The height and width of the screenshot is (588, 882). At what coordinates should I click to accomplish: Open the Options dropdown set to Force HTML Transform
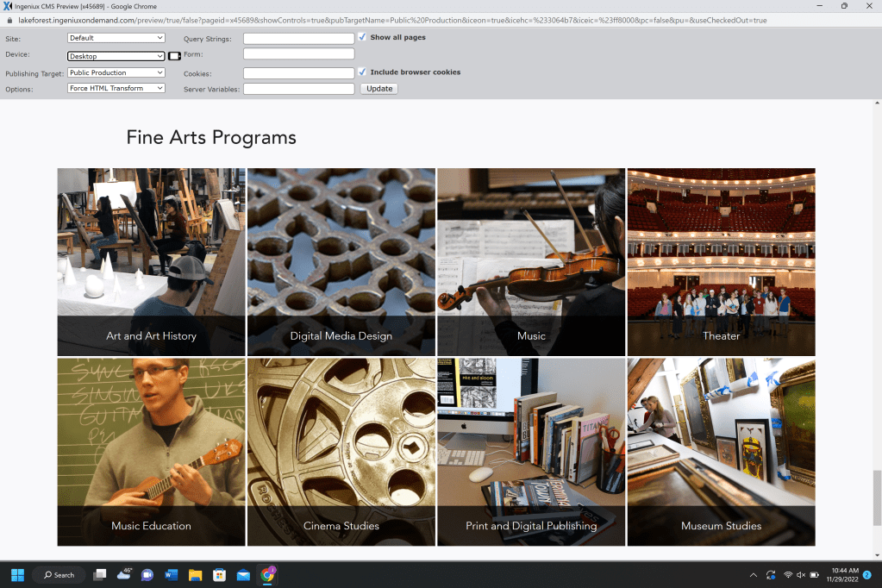click(x=116, y=89)
